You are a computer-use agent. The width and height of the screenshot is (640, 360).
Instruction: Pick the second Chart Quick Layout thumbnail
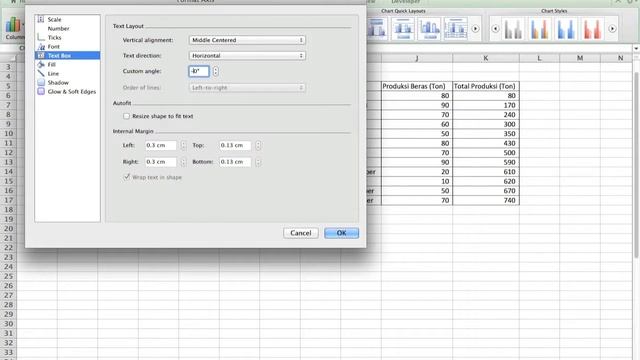tap(403, 29)
